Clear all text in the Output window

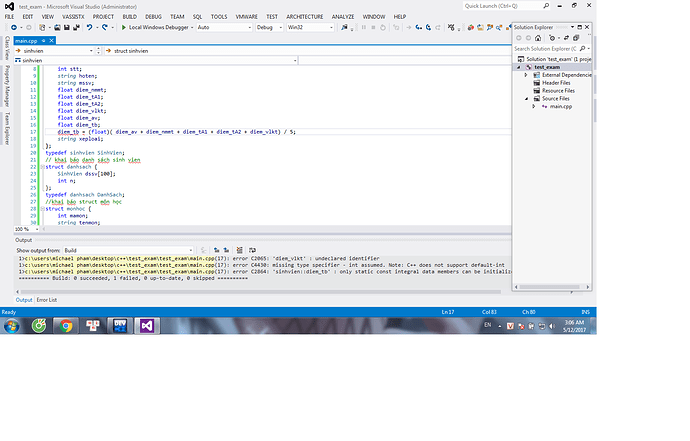tap(239, 250)
